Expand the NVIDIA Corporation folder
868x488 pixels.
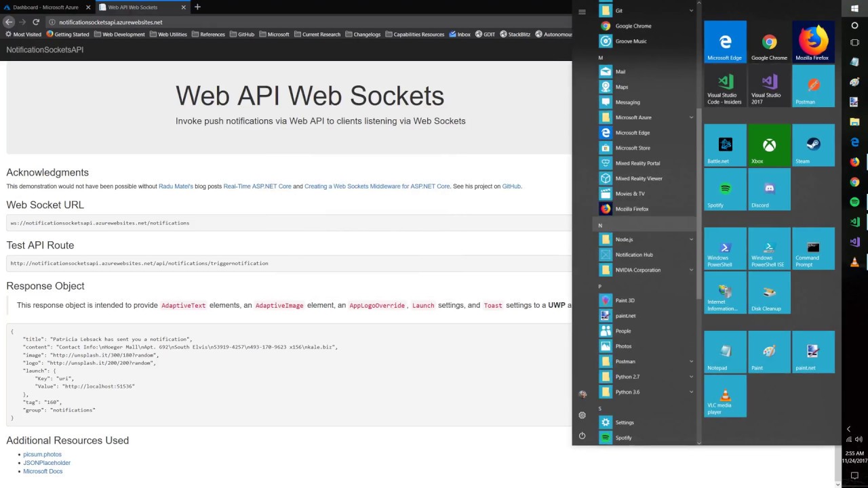coord(646,270)
